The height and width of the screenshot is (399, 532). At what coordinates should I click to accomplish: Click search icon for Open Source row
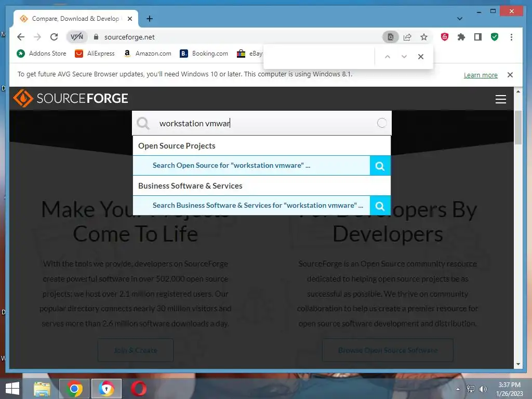tap(380, 166)
